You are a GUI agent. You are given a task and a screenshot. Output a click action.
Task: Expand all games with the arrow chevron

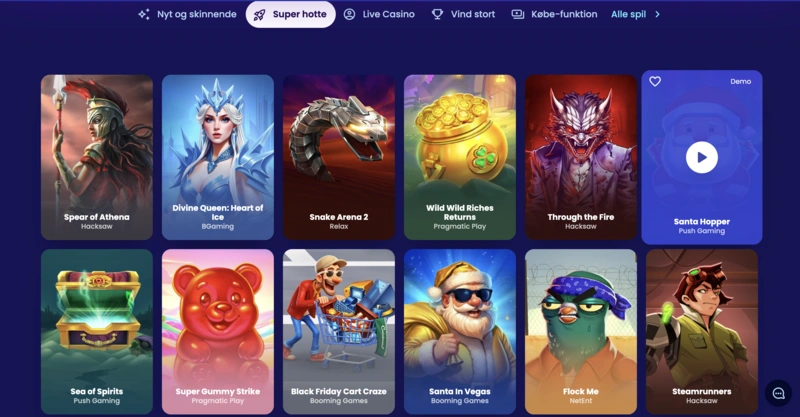pyautogui.click(x=657, y=14)
